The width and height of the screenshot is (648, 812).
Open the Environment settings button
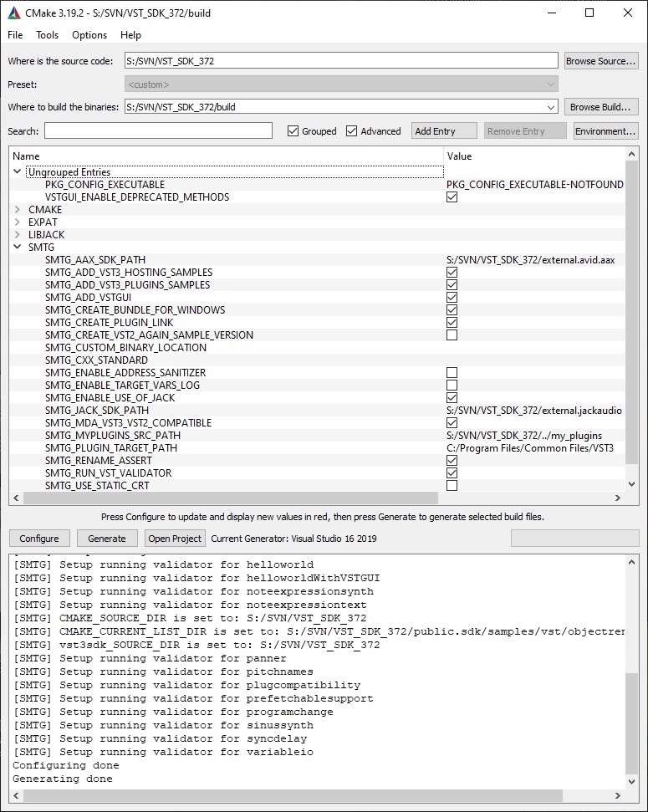(x=605, y=131)
